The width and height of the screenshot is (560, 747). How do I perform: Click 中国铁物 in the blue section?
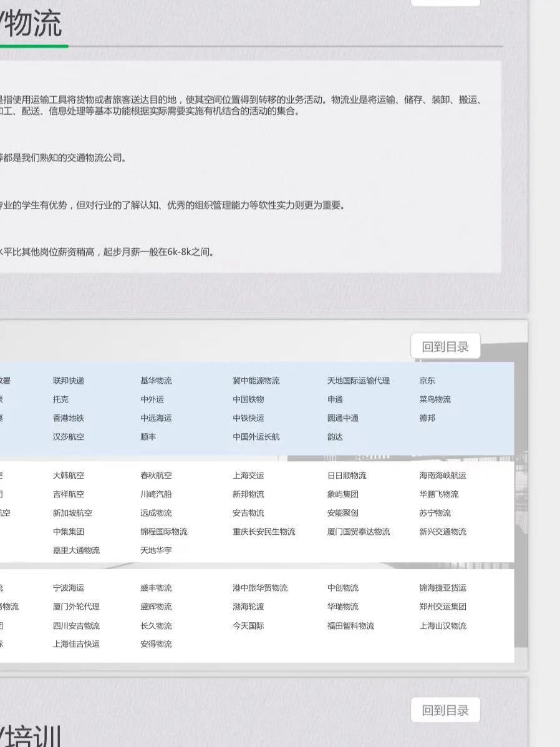[249, 399]
